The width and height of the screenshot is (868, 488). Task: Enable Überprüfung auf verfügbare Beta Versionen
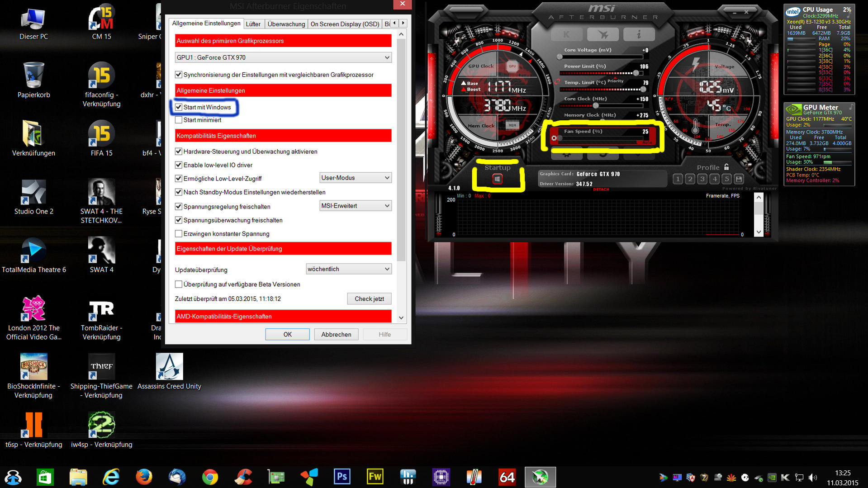click(179, 284)
